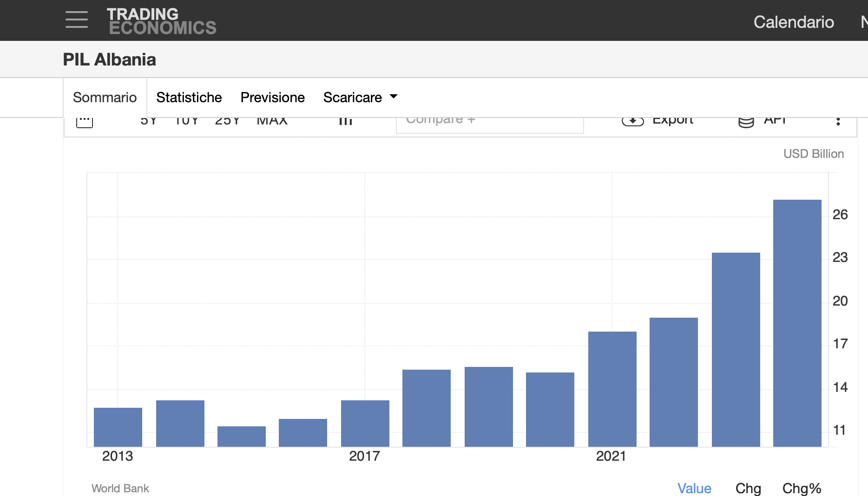
Task: Open Calendario in the top navigation
Action: [793, 22]
